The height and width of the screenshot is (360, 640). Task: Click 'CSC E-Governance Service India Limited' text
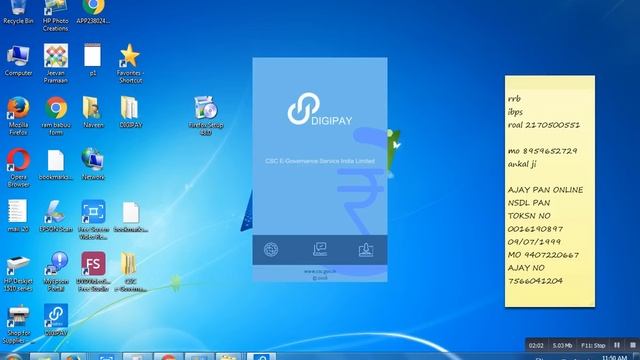[320, 161]
